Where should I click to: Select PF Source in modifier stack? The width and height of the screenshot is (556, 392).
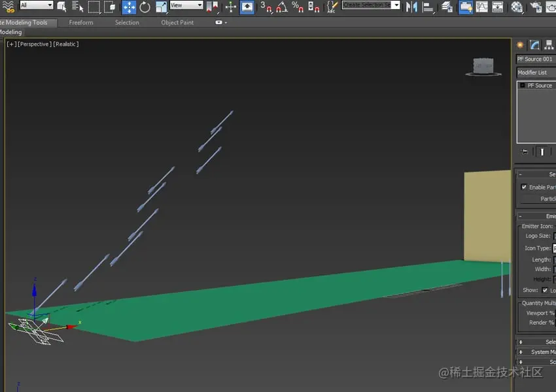540,86
